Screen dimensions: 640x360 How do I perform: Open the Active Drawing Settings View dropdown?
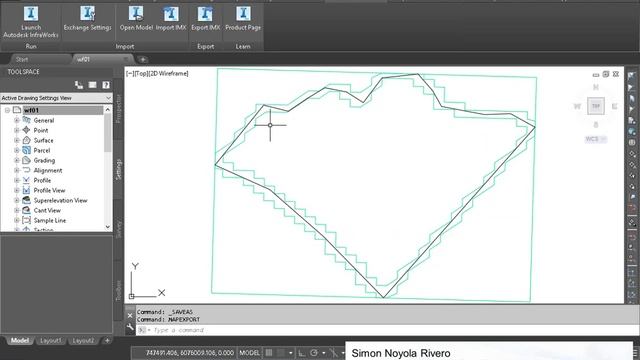pyautogui.click(x=56, y=98)
